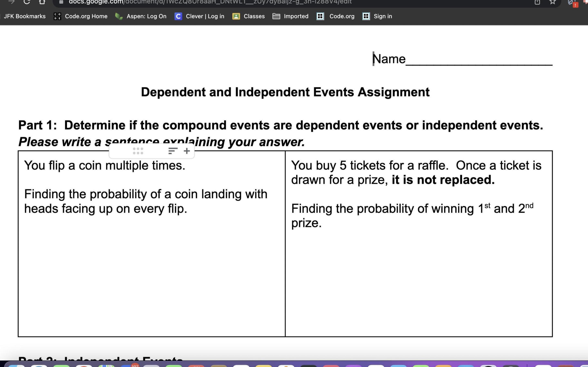Screen dimensions: 588x367
Task: Click the share page icon in address bar
Action: 537,2
